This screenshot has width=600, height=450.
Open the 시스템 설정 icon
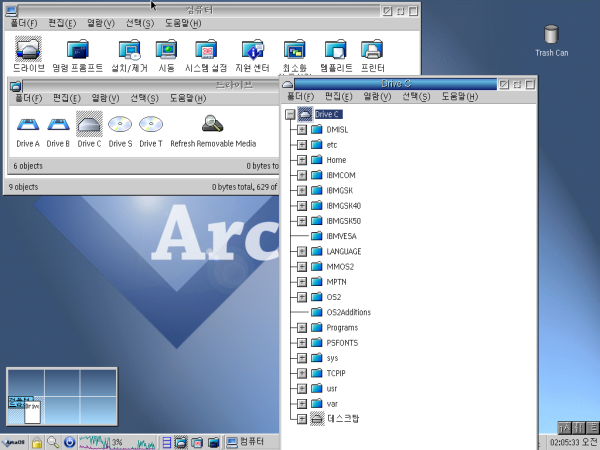(205, 48)
